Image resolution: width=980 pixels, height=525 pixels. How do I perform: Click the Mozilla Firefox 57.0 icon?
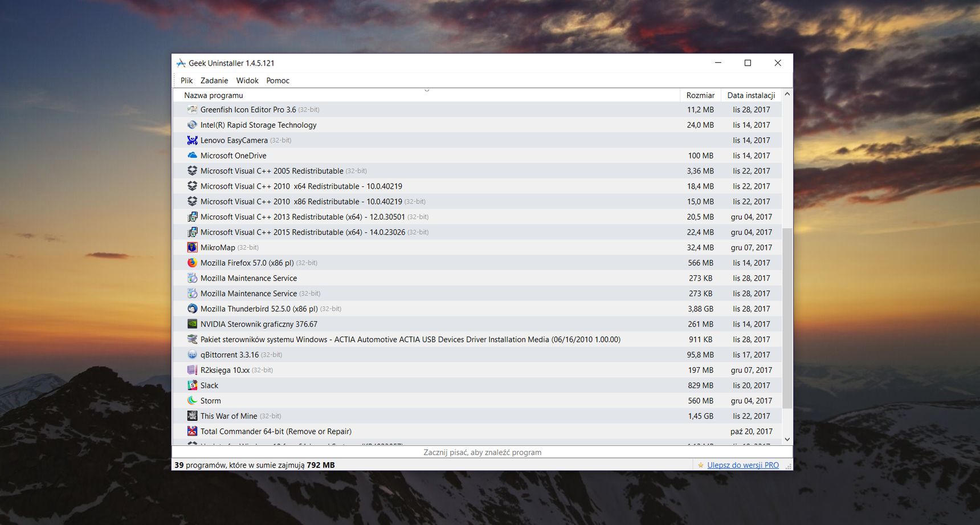coord(193,263)
